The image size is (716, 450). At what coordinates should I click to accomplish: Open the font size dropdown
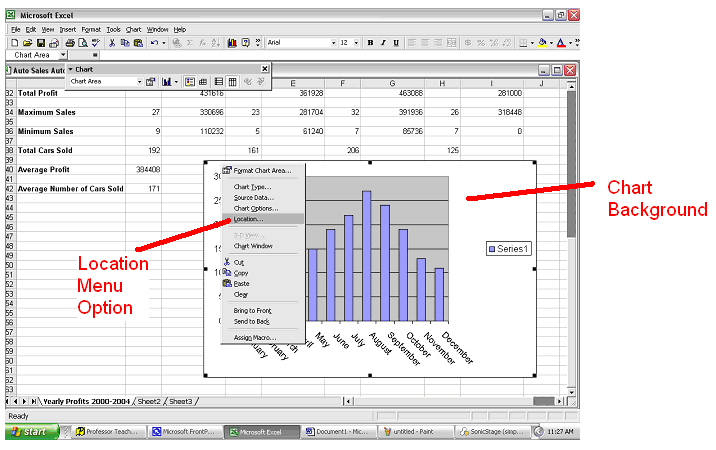click(357, 43)
